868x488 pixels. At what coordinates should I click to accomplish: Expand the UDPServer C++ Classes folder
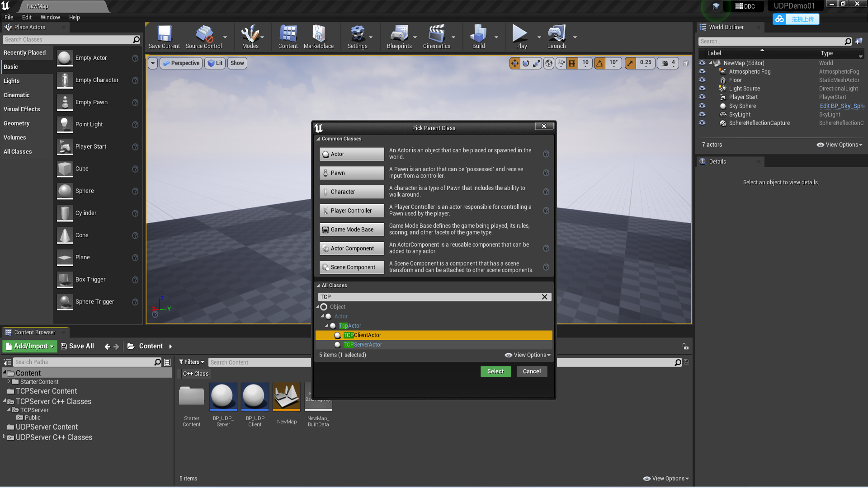tap(5, 437)
